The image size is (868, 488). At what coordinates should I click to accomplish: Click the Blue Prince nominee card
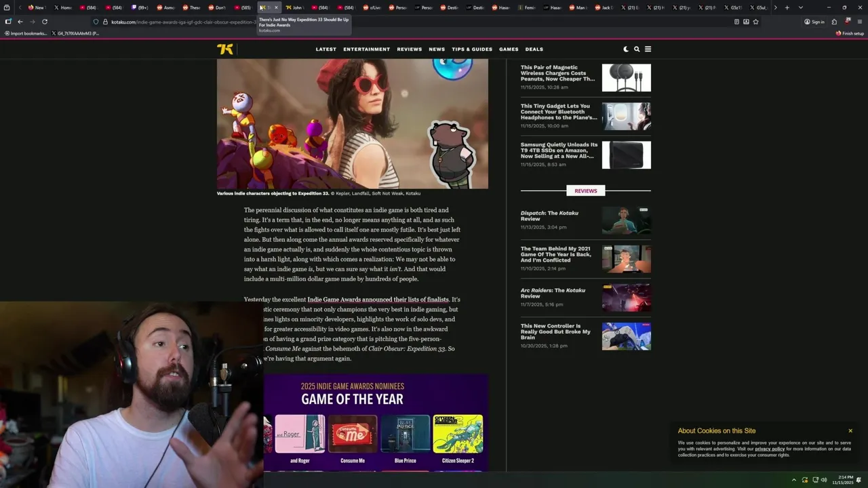406,439
